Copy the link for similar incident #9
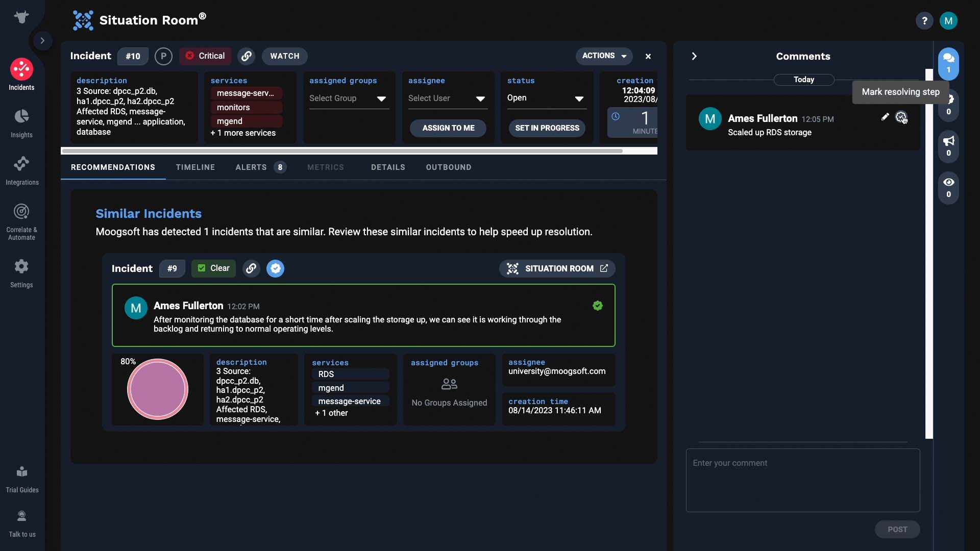The width and height of the screenshot is (980, 551). pos(251,268)
